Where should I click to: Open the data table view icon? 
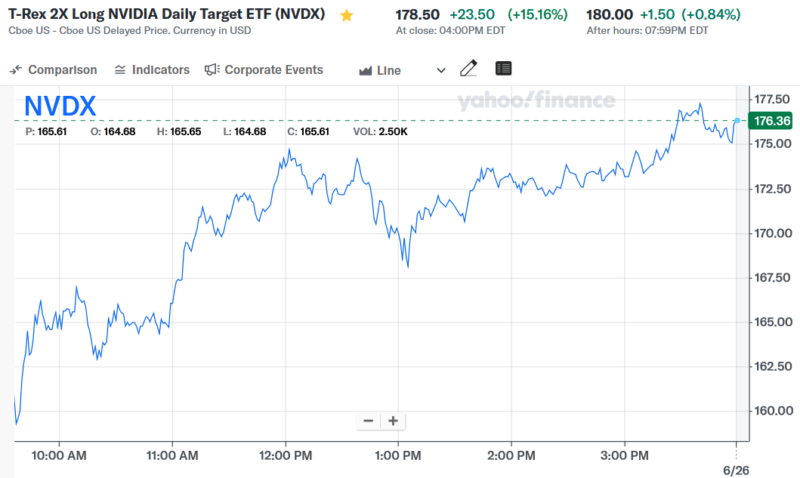(x=503, y=69)
